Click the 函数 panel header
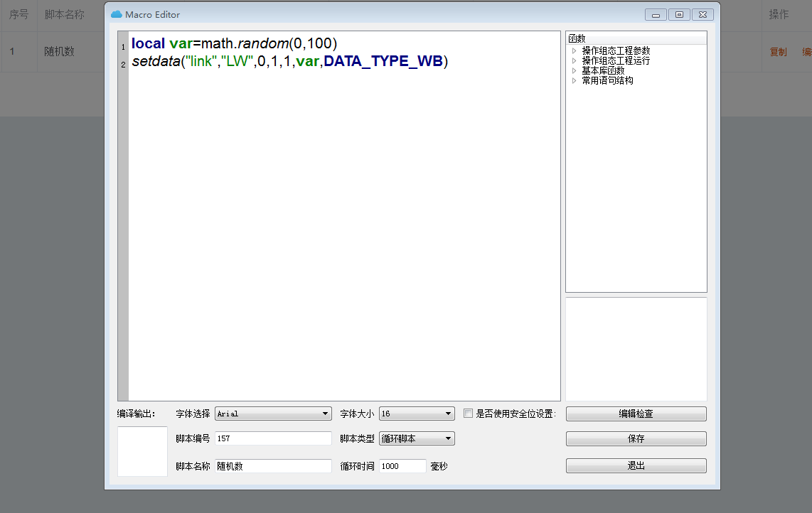 (636, 38)
